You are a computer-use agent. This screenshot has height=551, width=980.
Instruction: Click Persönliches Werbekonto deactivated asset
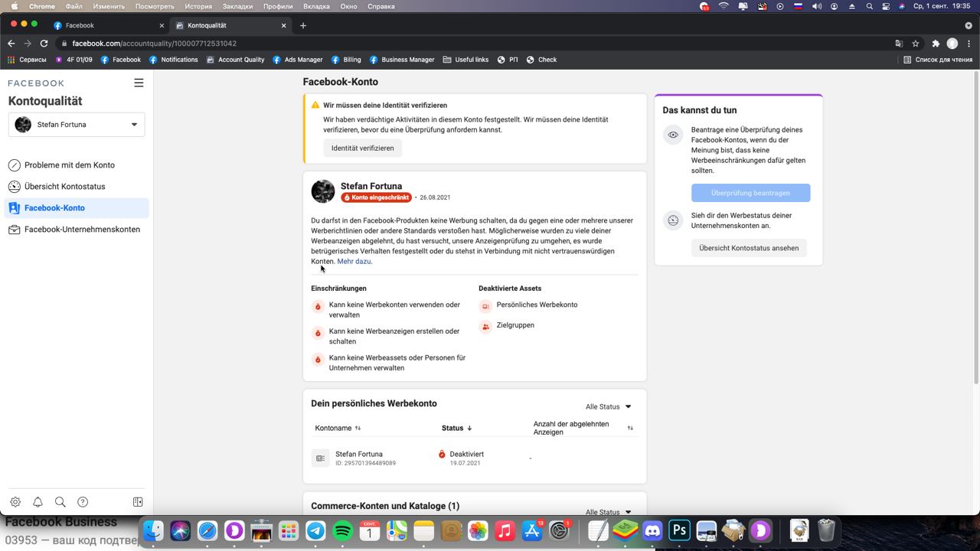pyautogui.click(x=528, y=305)
